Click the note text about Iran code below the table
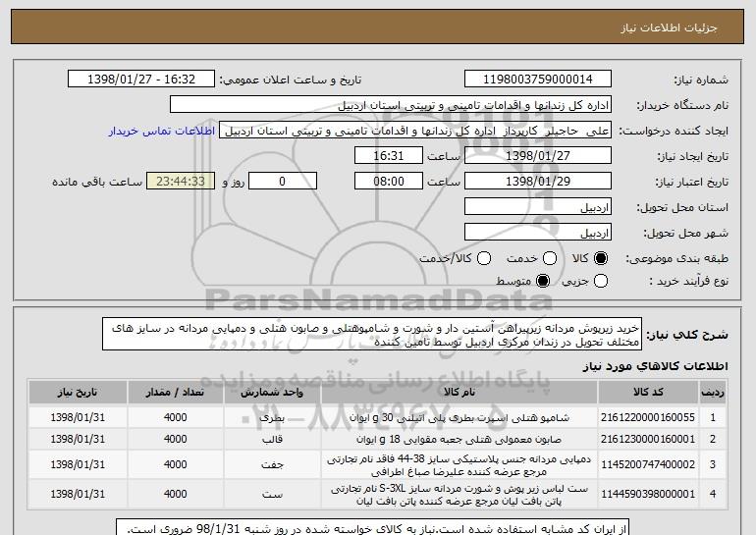 373,528
